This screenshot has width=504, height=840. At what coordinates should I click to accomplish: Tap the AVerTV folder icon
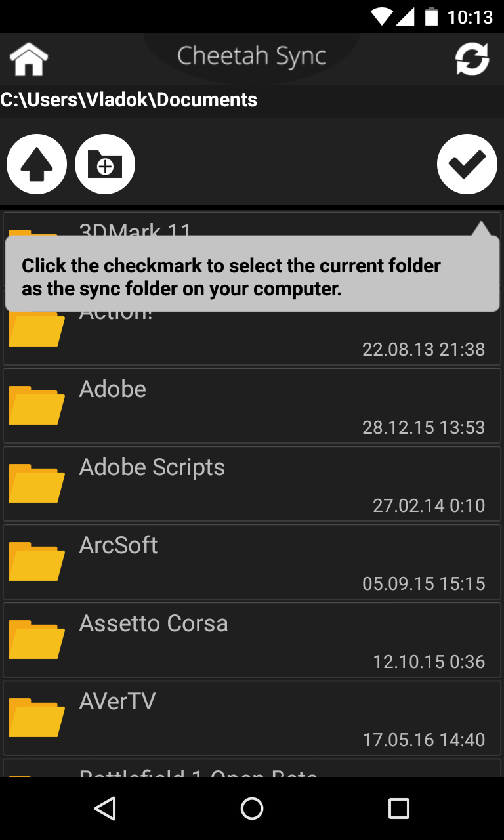(37, 717)
